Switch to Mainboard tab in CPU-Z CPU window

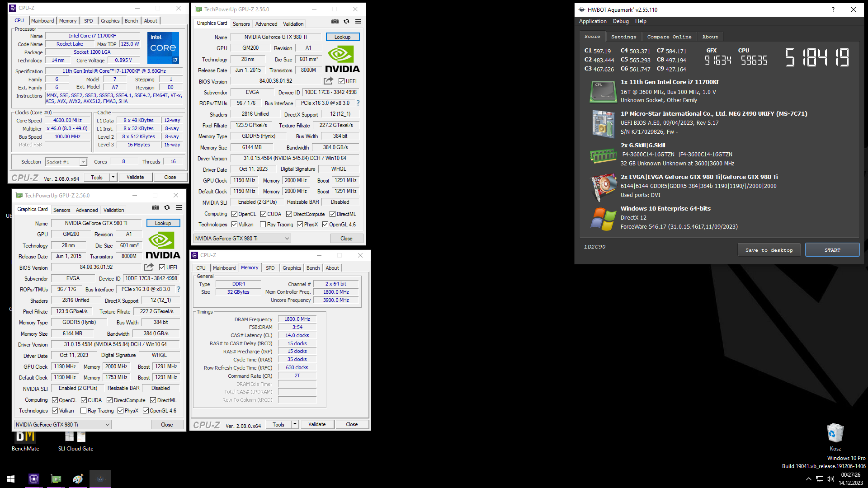(42, 21)
